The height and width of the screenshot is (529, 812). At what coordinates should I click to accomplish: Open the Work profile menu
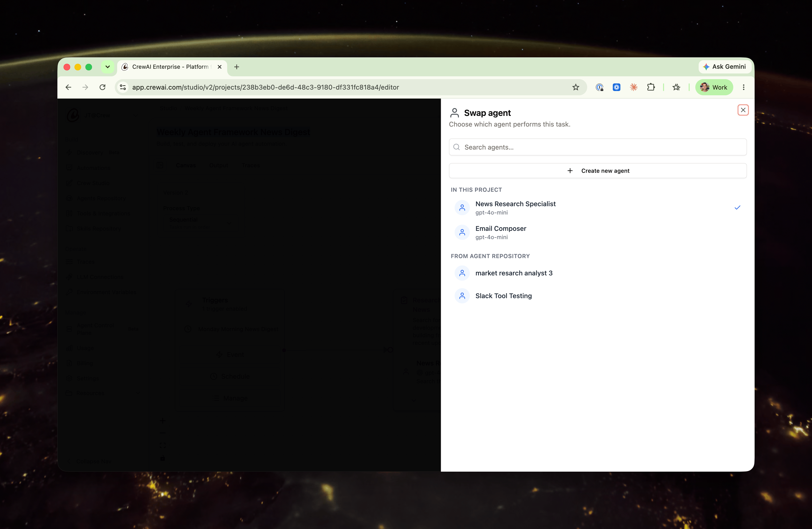click(714, 87)
